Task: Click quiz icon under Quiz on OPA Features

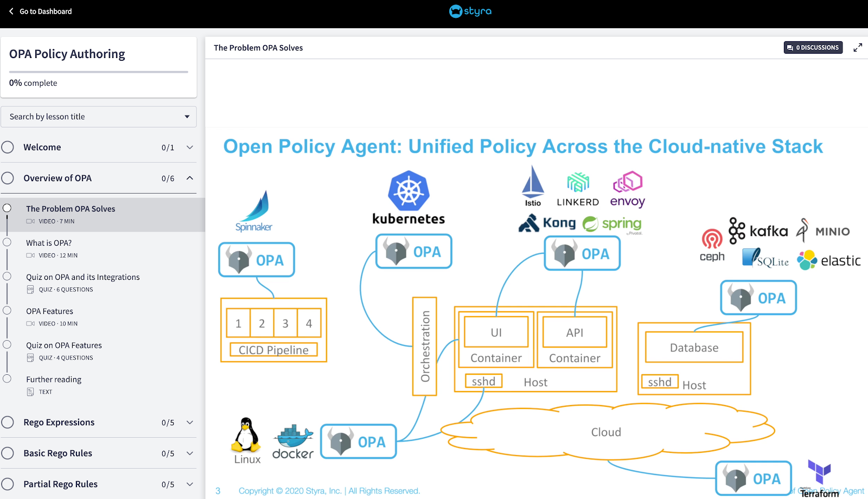Action: point(30,358)
